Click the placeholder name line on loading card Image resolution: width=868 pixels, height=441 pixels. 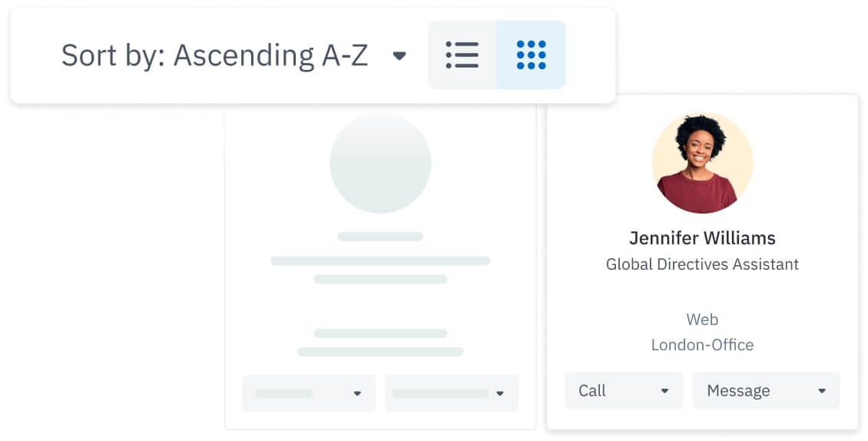(380, 237)
